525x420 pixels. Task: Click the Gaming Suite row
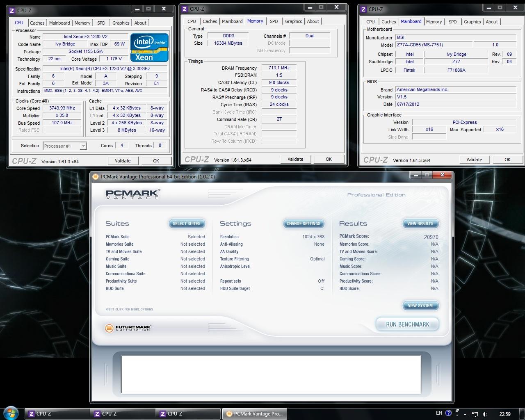(x=155, y=259)
